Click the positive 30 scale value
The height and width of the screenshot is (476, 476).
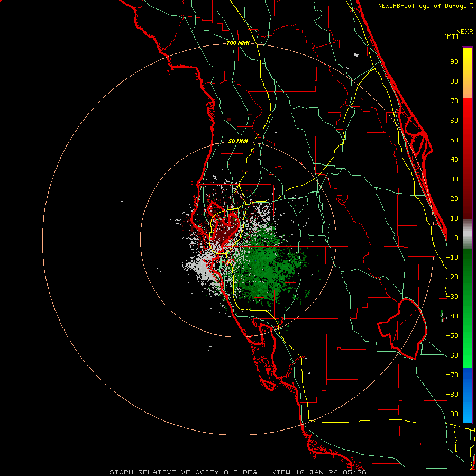(x=454, y=179)
